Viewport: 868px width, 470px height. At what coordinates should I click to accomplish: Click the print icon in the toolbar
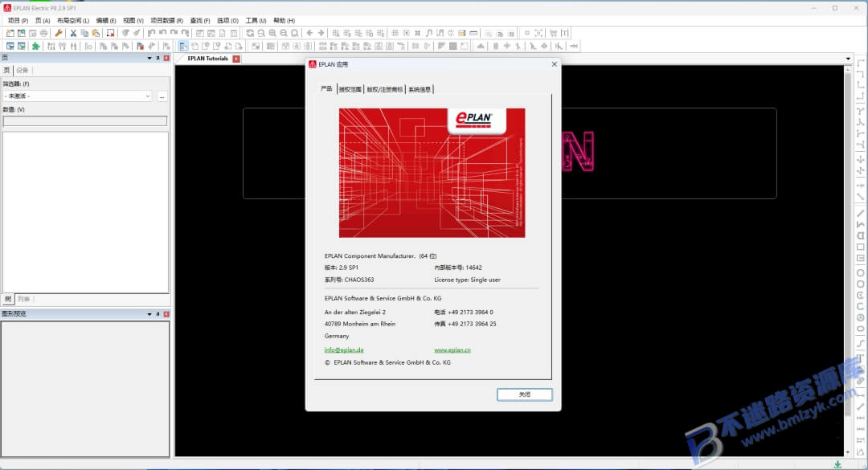tap(43, 33)
